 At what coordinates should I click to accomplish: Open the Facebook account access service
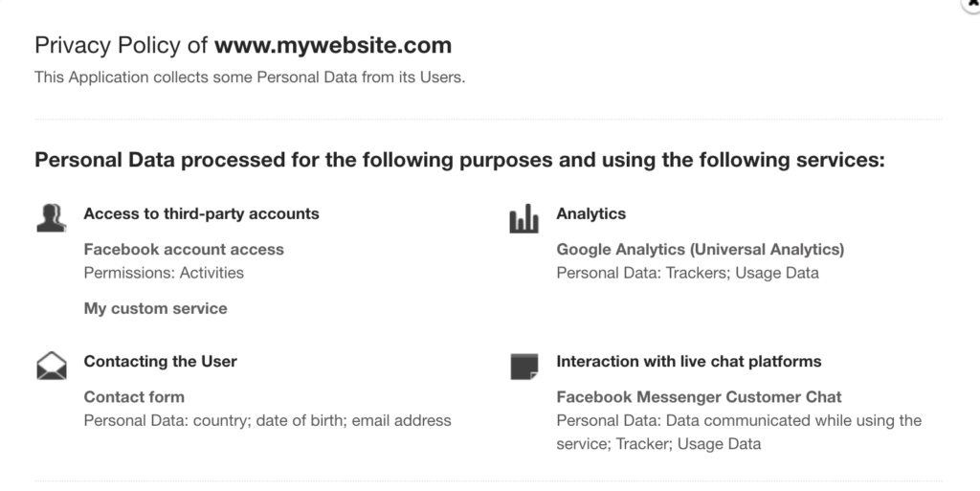[x=184, y=249]
